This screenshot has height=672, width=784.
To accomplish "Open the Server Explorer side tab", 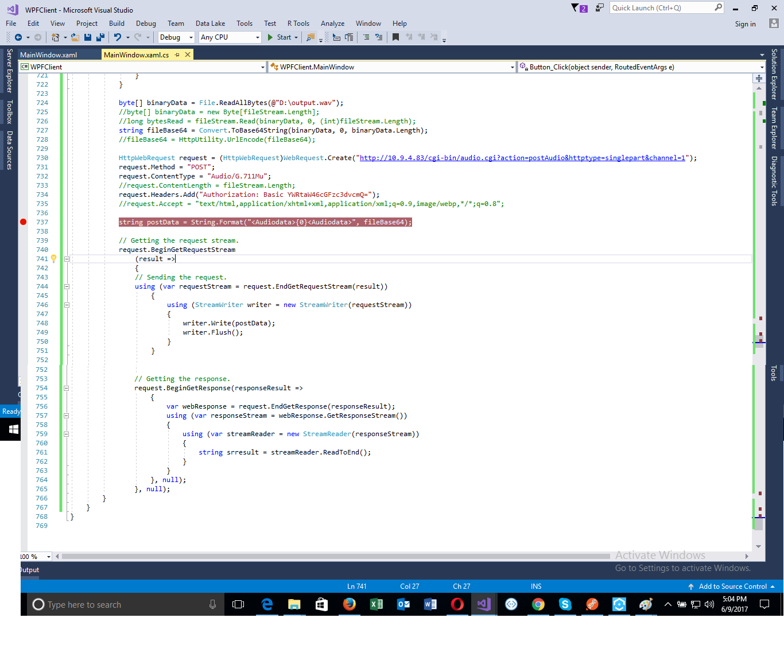I will [x=9, y=71].
